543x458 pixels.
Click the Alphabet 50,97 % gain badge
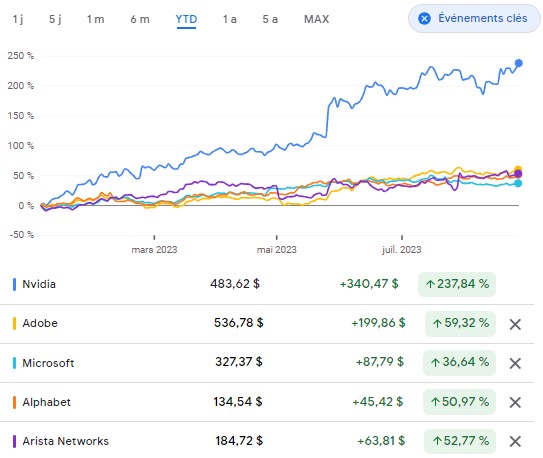coord(459,402)
